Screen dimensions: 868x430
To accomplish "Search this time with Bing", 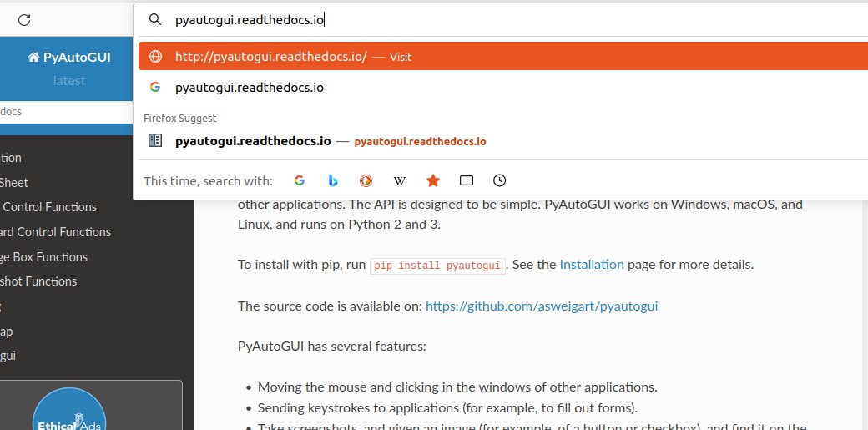I will 333,180.
